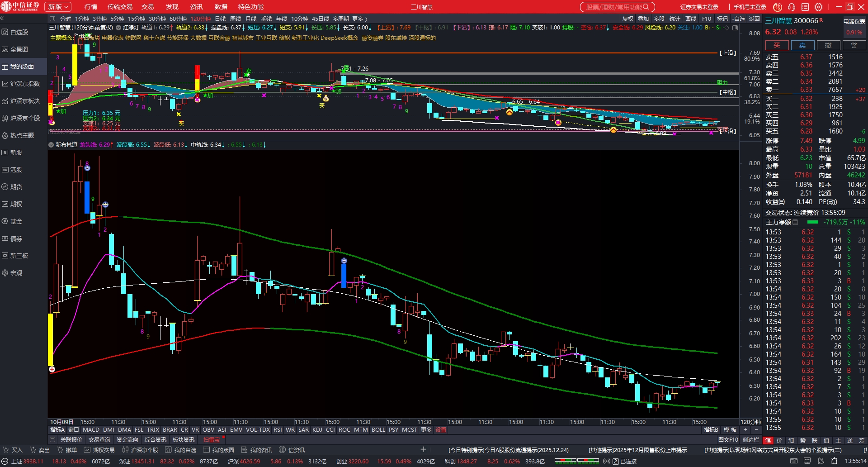The height and width of the screenshot is (467, 868).
Task: Open the 指标A indicator menu
Action: pyautogui.click(x=57, y=430)
